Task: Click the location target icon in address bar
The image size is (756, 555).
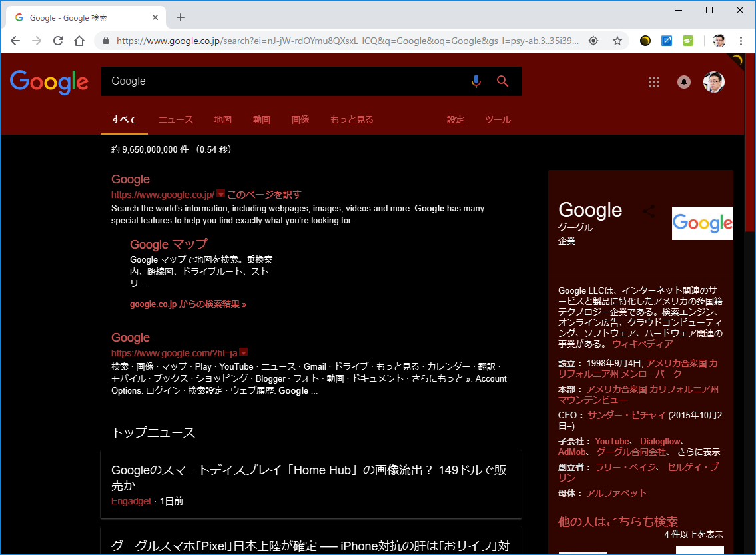Action: coord(593,41)
